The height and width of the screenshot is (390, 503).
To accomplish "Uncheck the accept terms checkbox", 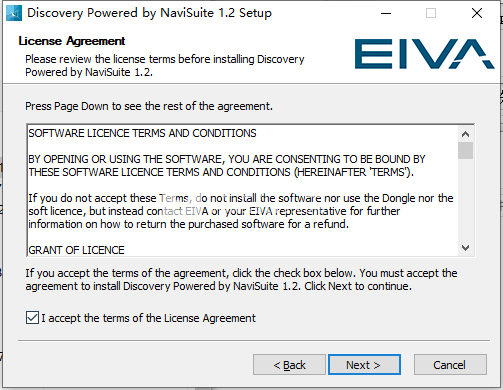I will [x=32, y=318].
